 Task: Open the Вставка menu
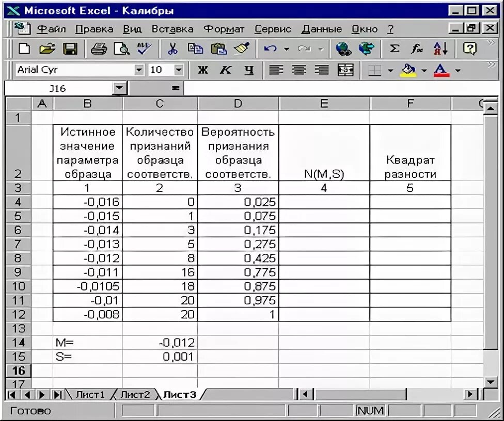(x=172, y=29)
